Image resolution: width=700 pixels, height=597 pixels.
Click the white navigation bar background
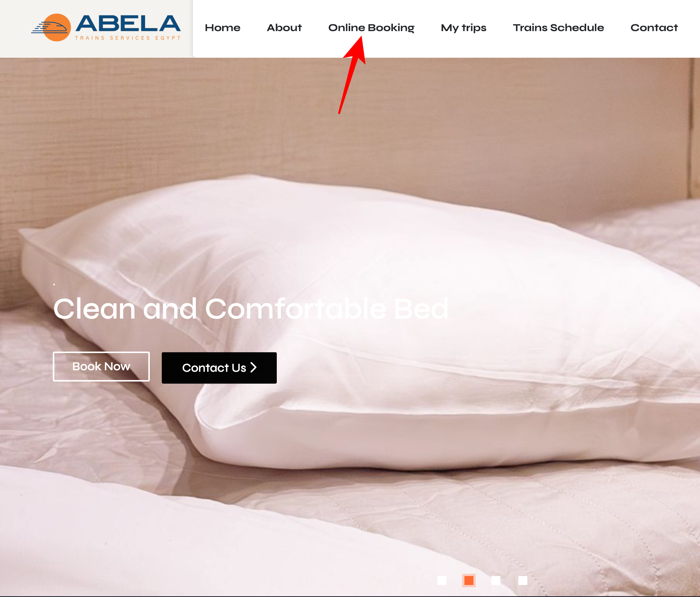click(446, 47)
